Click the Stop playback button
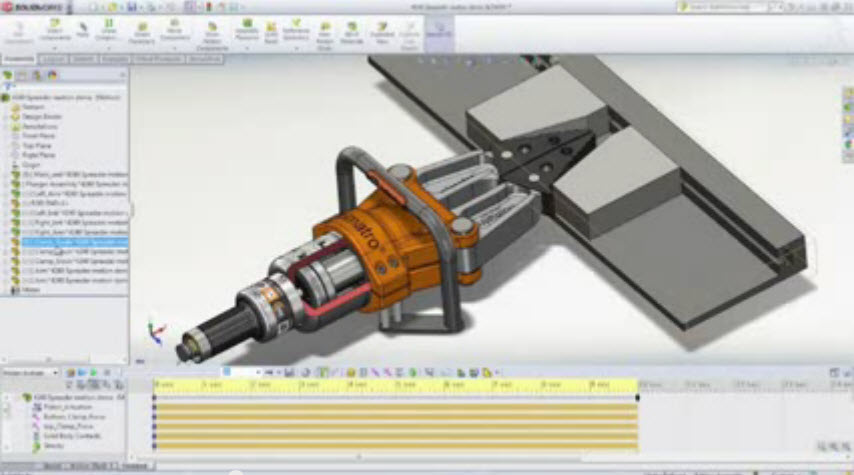 click(x=107, y=373)
